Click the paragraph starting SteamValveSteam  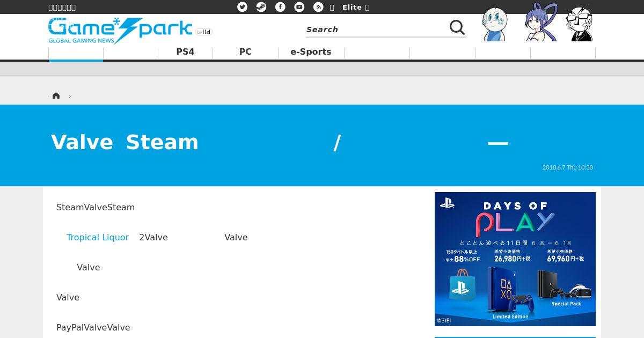(x=96, y=207)
